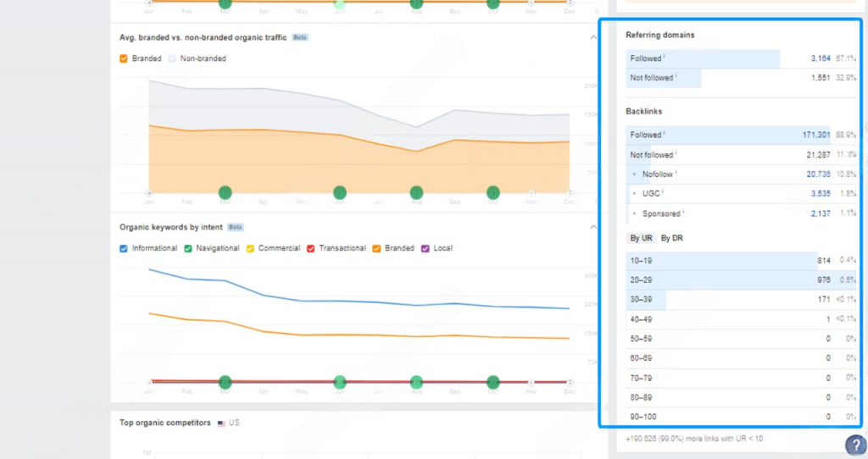Open not followed referring domains count 1,551
The width and height of the screenshot is (868, 459).
821,78
